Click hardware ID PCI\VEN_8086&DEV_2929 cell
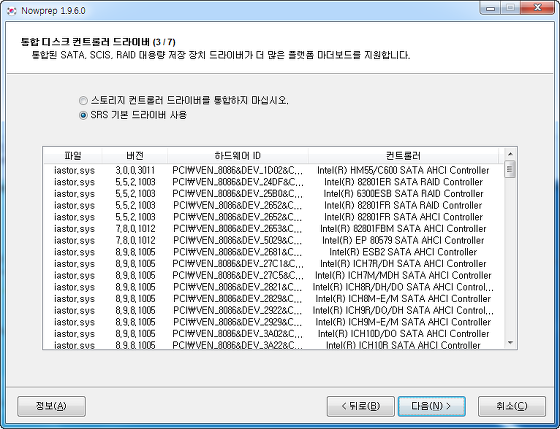This screenshot has height=429, width=560. 238,322
